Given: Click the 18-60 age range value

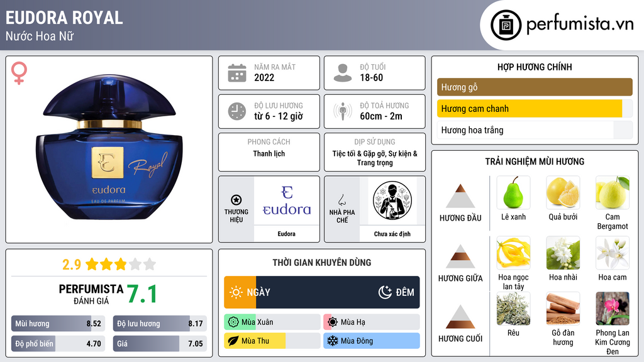Looking at the screenshot, I should (x=371, y=77).
